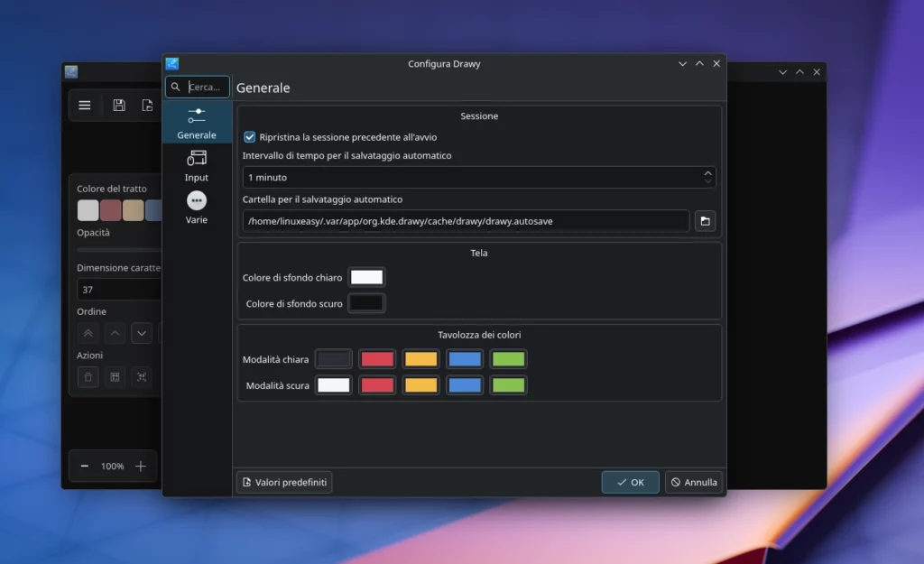Browse for autosave folder with folder icon
The image size is (924, 564).
[x=705, y=221]
